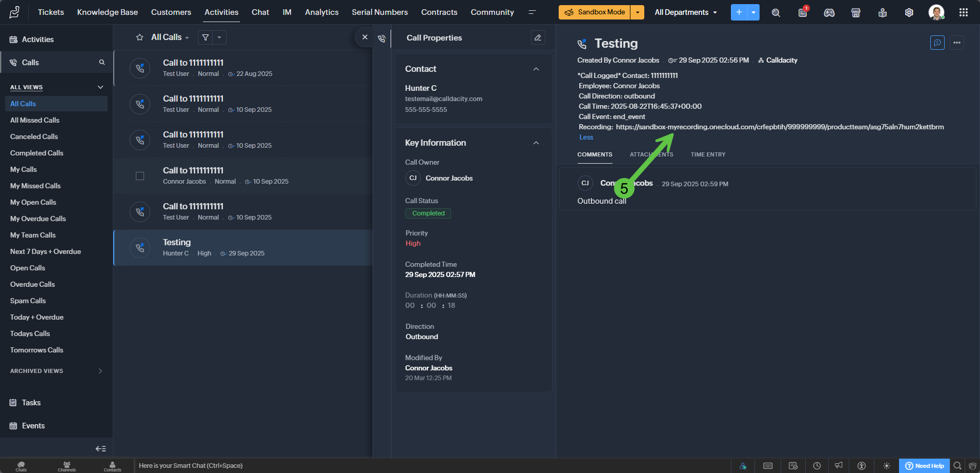Toggle the day/night theme icon in bottom bar
This screenshot has width=980, height=473.
[886, 466]
